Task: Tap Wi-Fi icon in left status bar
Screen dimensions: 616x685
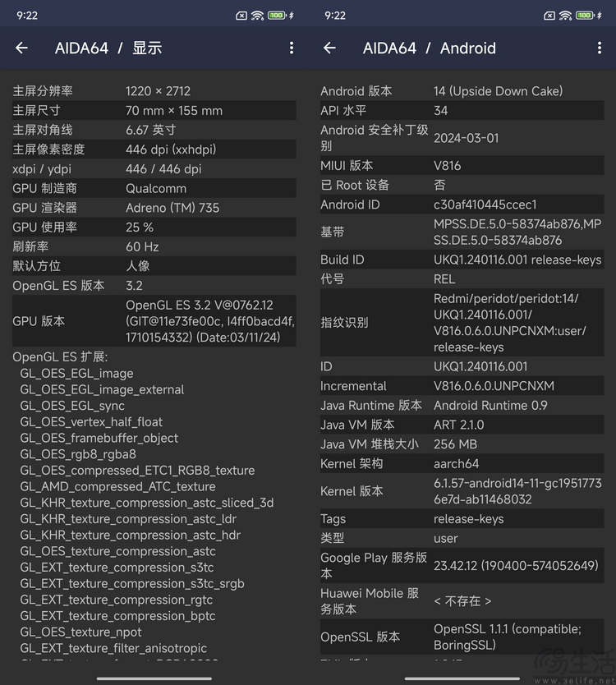Action: coord(257,16)
